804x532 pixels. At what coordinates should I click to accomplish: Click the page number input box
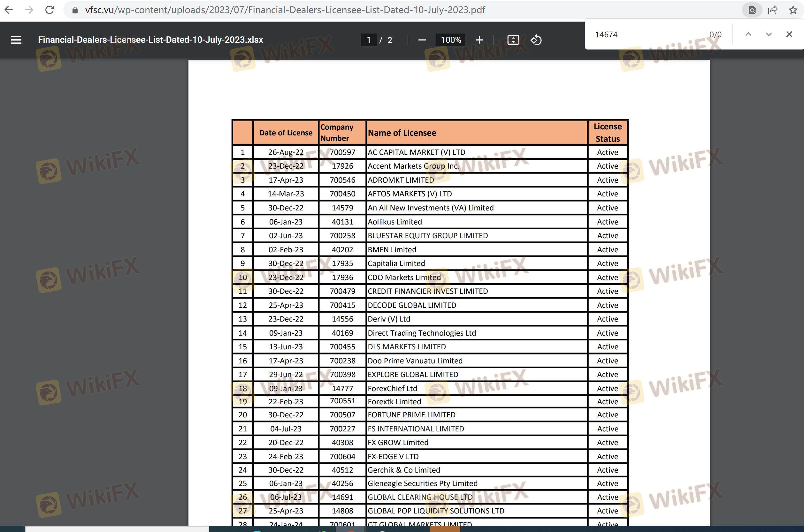(369, 40)
